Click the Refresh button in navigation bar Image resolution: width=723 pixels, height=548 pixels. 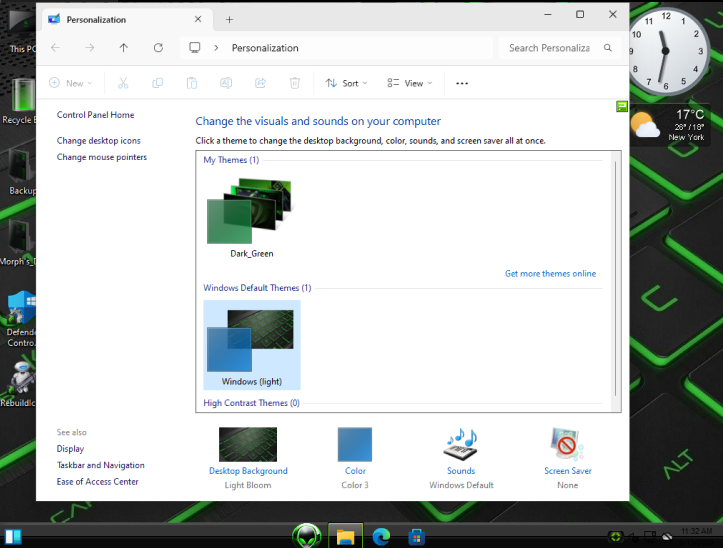coord(158,48)
